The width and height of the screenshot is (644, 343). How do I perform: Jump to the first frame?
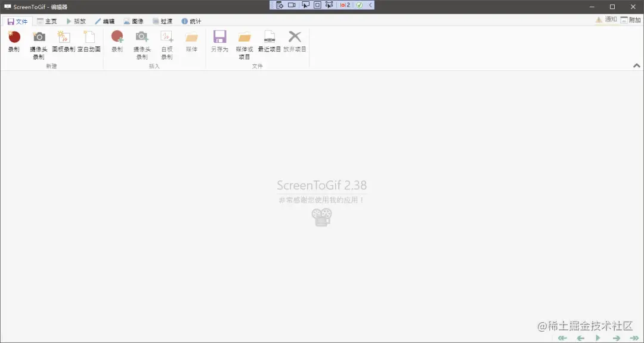tap(562, 338)
